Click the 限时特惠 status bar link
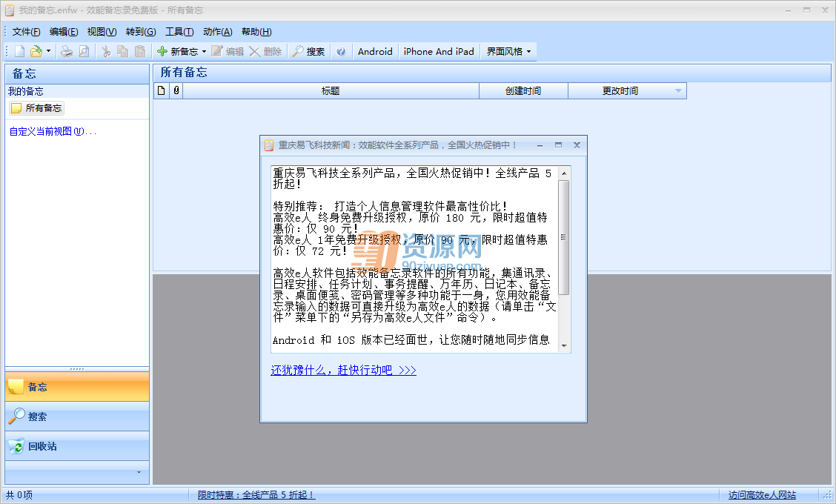This screenshot has height=504, width=836. coord(256,495)
